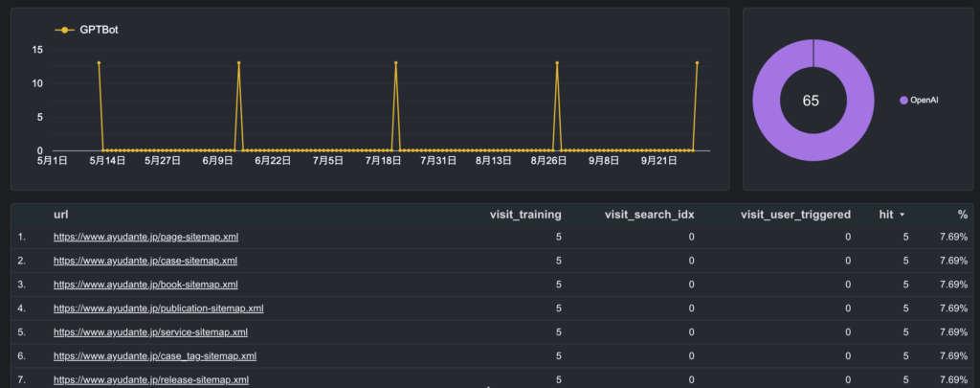Click row number 7. in the table
The width and height of the screenshot is (980, 388).
coord(22,380)
